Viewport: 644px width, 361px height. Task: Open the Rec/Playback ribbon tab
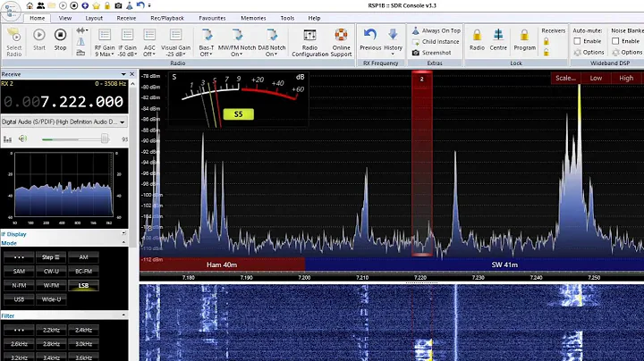click(167, 18)
